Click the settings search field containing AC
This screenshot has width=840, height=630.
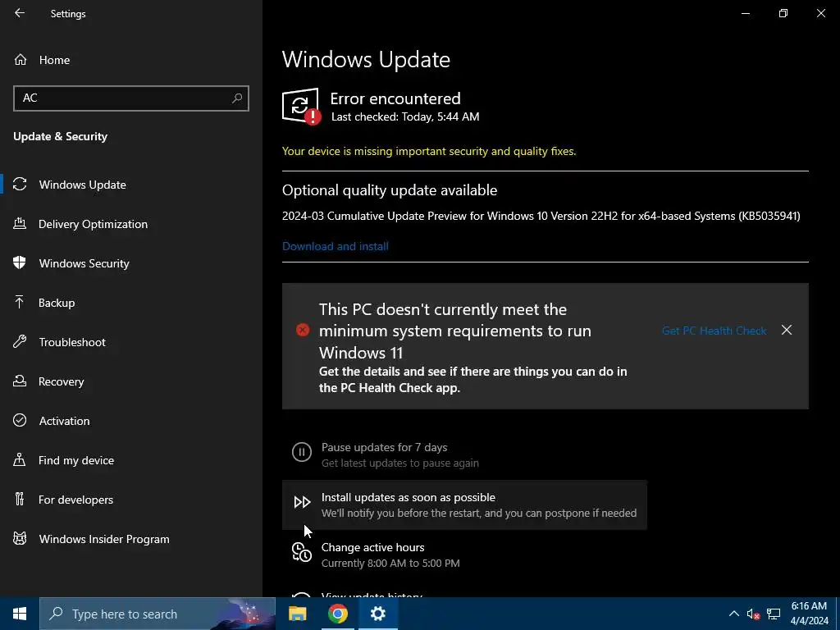pyautogui.click(x=131, y=98)
